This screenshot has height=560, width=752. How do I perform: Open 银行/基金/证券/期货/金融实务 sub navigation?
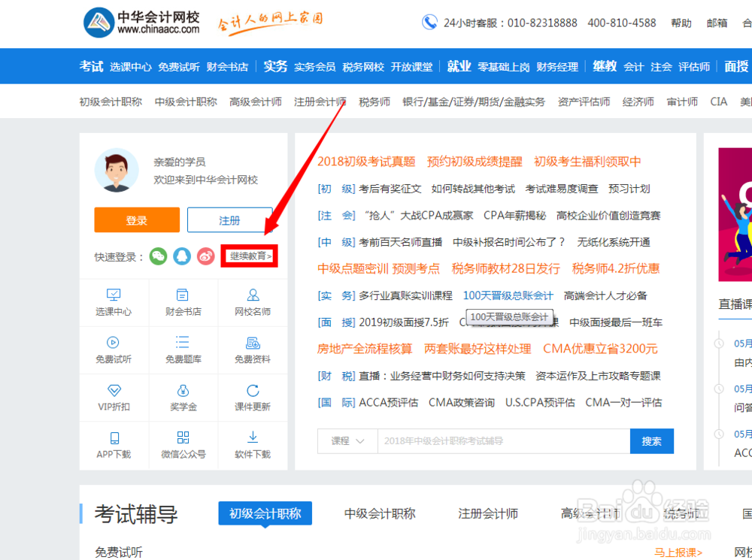tap(474, 101)
